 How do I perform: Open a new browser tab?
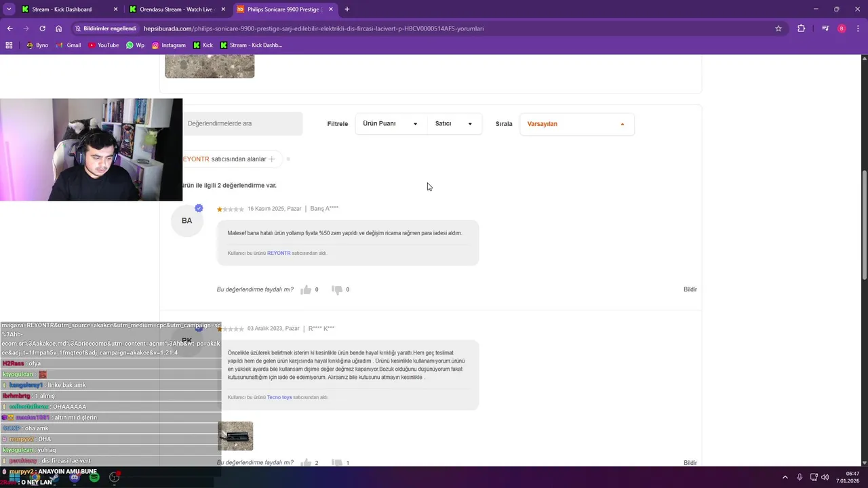coord(347,9)
